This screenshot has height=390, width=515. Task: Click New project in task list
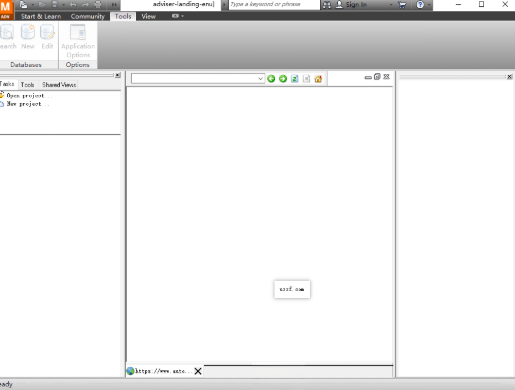pyautogui.click(x=24, y=104)
